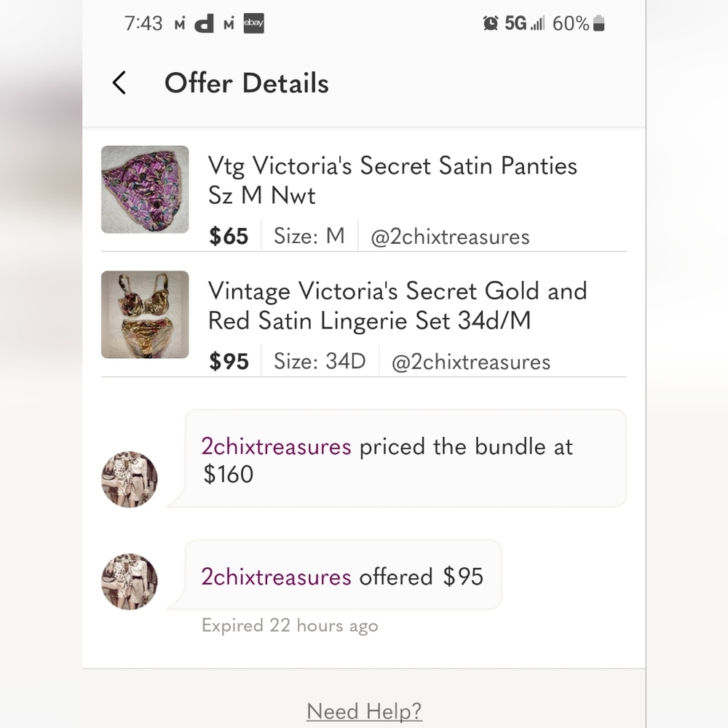Open the Vtg Satin Panties listing title
Image resolution: width=728 pixels, height=728 pixels.
pos(392,181)
